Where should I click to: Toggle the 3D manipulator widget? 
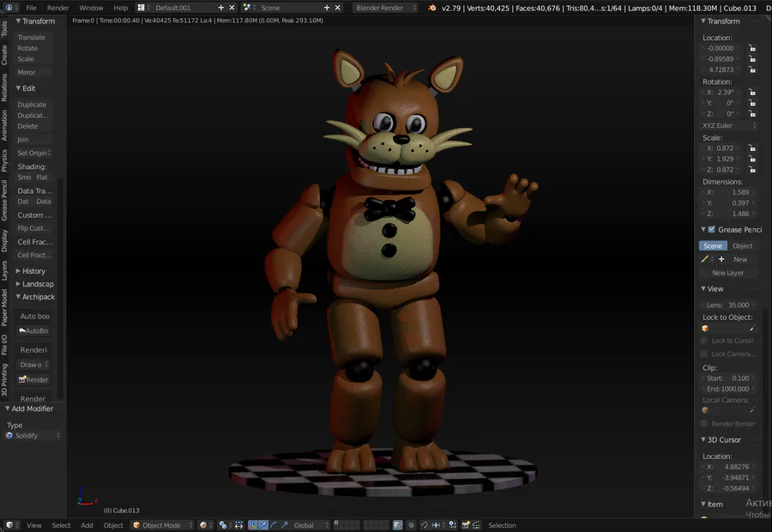[x=252, y=525]
